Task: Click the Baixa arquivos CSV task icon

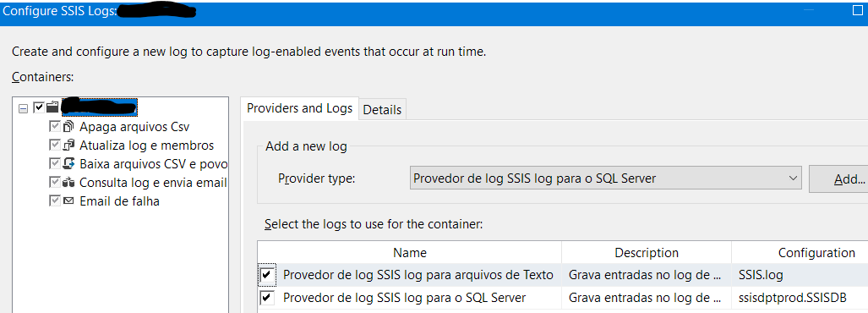Action: 68,163
